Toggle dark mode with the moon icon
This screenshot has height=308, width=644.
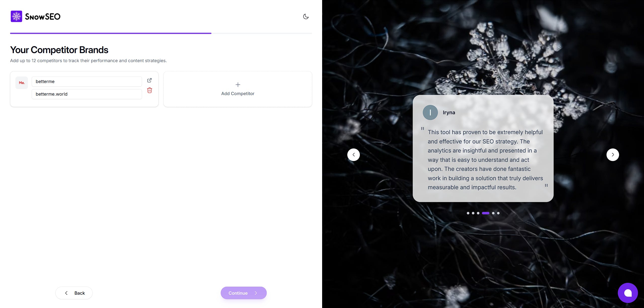click(306, 17)
